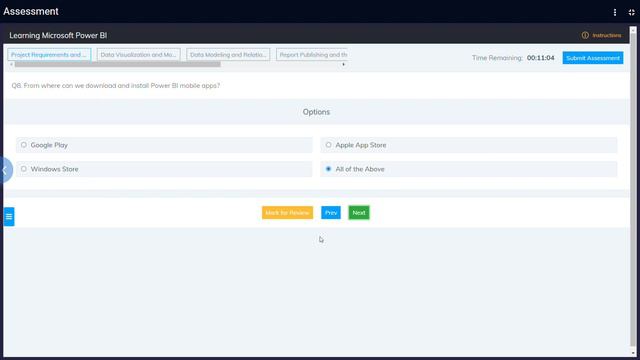Screen dimensions: 640x360
Task: Select the All of the Above option
Action: pyautogui.click(x=469, y=169)
